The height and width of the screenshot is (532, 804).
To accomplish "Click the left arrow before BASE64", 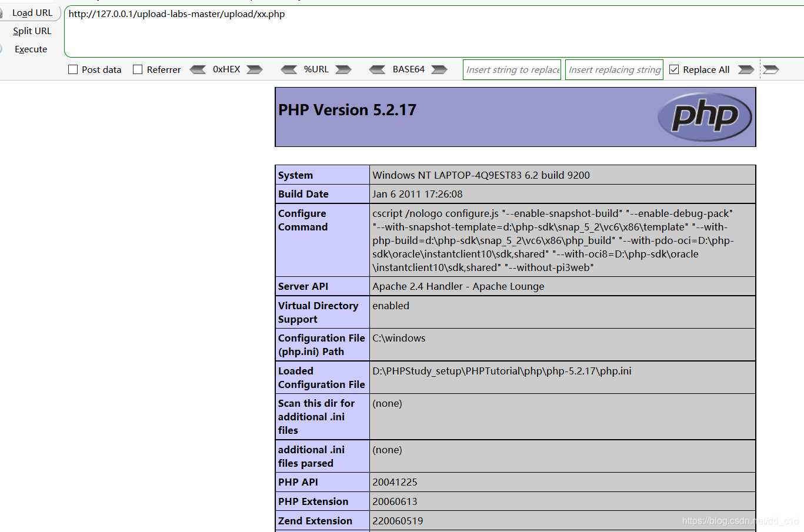I will (x=378, y=69).
